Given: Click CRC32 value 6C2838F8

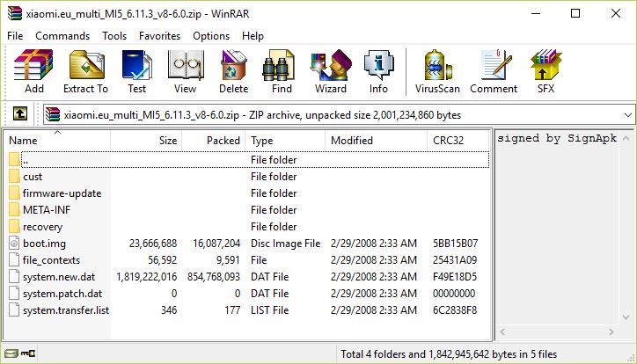Looking at the screenshot, I should click(455, 310).
